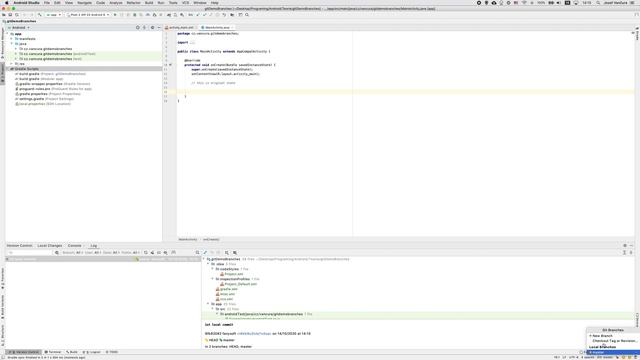Choose Checkout Tag or Revision in popup
The image size is (640, 360).
click(x=614, y=341)
